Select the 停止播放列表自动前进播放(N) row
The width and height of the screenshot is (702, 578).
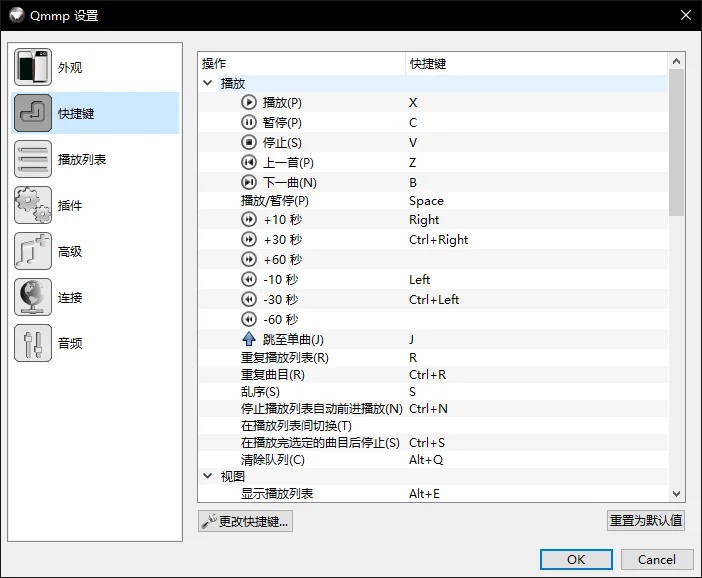tap(433, 409)
